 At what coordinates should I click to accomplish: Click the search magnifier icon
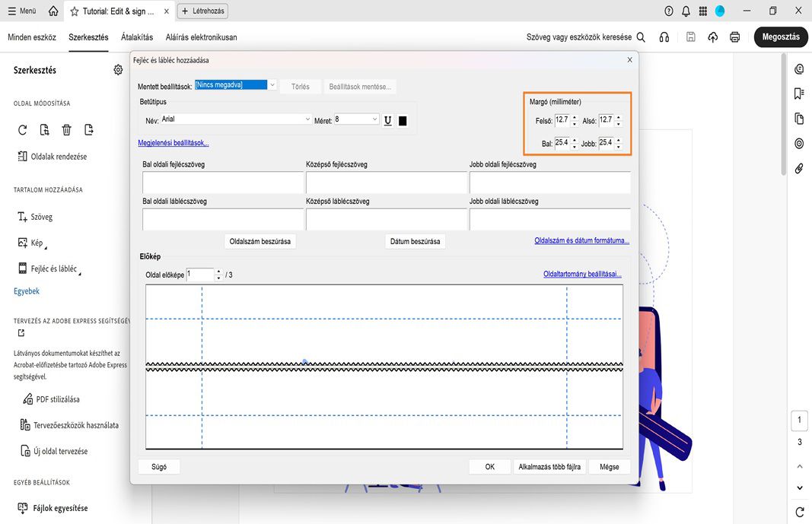point(641,37)
